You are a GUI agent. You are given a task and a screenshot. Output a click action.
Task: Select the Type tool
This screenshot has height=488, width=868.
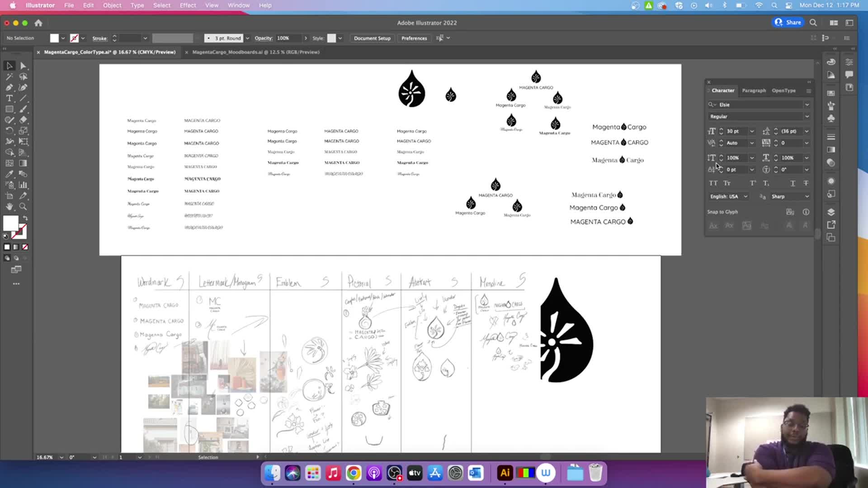(9, 98)
